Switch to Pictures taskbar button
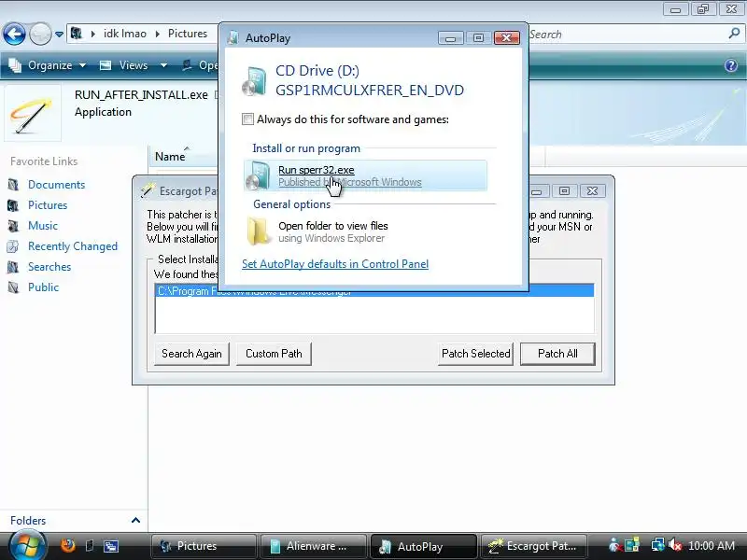The image size is (747, 560). pyautogui.click(x=204, y=546)
